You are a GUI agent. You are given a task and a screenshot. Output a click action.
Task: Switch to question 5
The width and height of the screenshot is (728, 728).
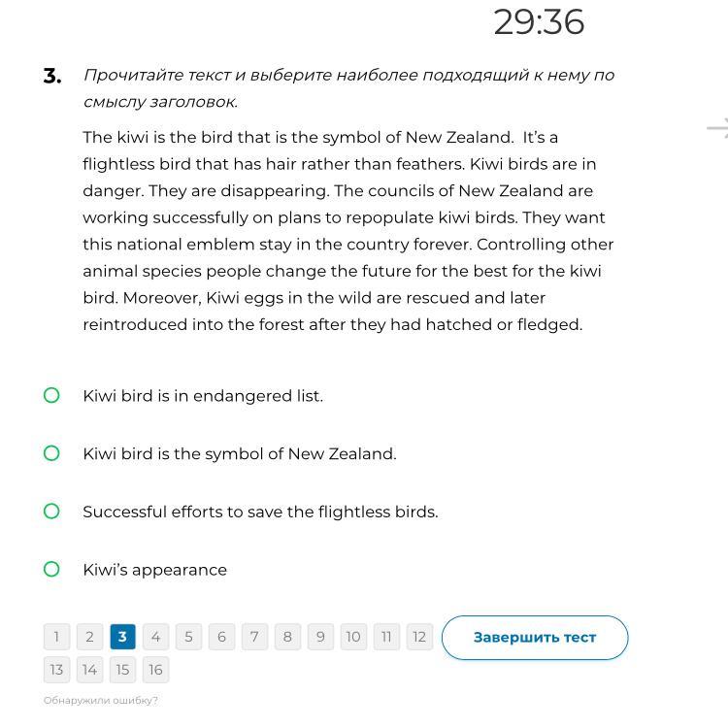click(188, 637)
